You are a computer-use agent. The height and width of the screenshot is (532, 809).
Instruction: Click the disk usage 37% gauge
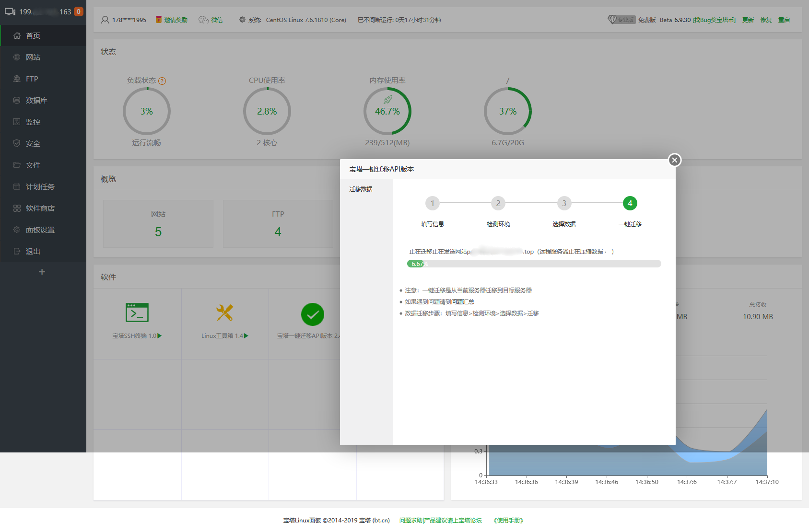tap(508, 111)
